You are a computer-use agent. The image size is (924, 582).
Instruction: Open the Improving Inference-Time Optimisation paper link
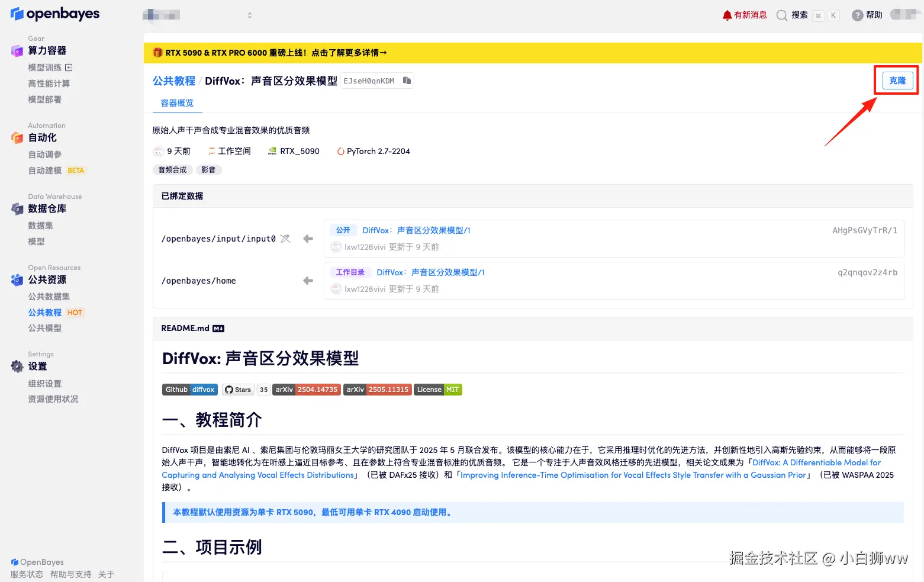[633, 475]
